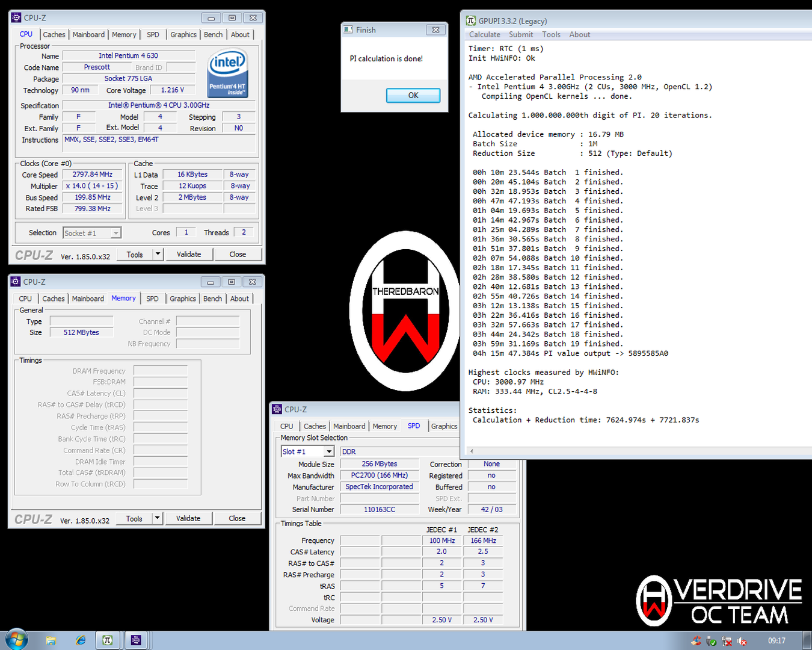Open the Caches tab in the top CPU-Z window
Image resolution: width=812 pixels, height=650 pixels.
click(54, 34)
